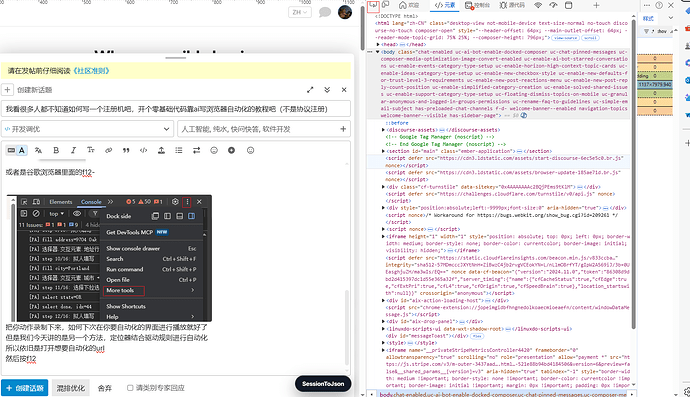Image resolution: width=690 pixels, height=397 pixels.
Task: Click the styles filter funnel icon
Action: 646,31
